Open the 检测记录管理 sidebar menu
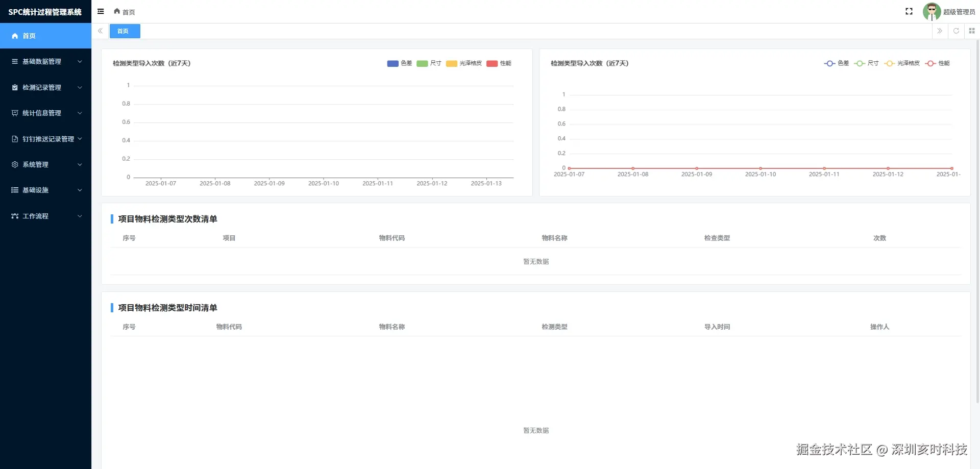 [x=45, y=88]
